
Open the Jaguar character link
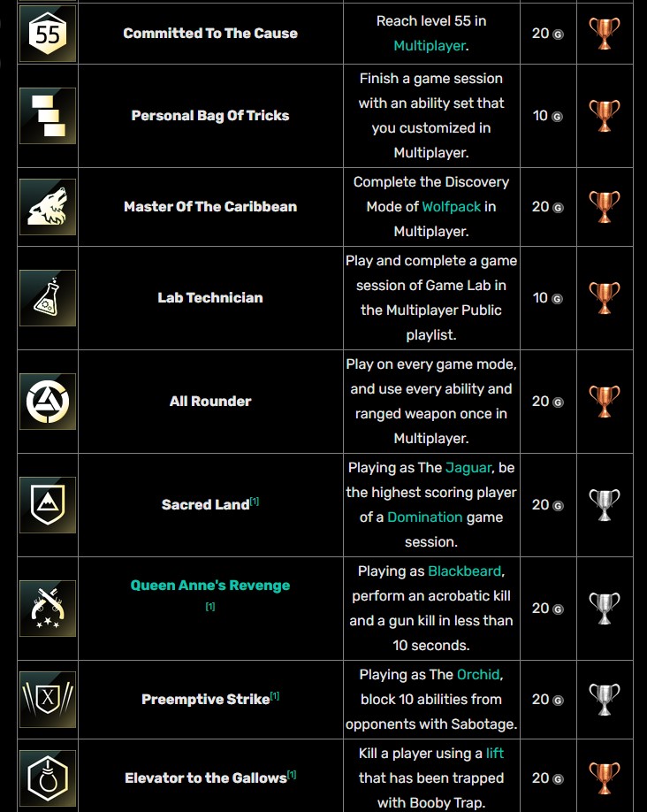(x=468, y=468)
